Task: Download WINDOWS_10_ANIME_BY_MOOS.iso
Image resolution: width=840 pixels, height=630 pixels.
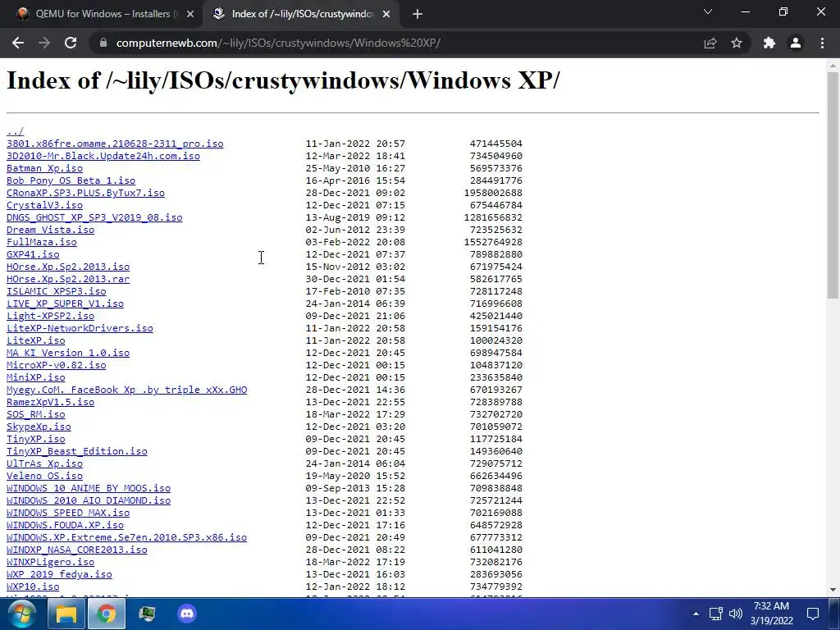Action: [89, 489]
